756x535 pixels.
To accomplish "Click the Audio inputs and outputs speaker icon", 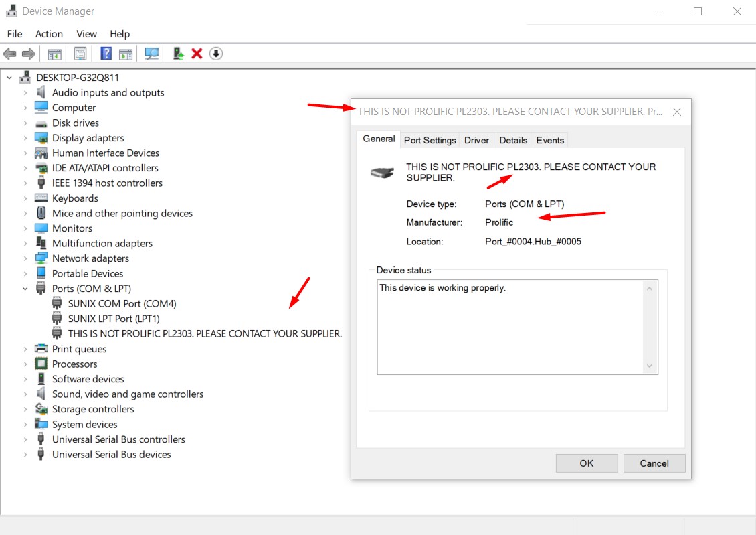I will 41,92.
